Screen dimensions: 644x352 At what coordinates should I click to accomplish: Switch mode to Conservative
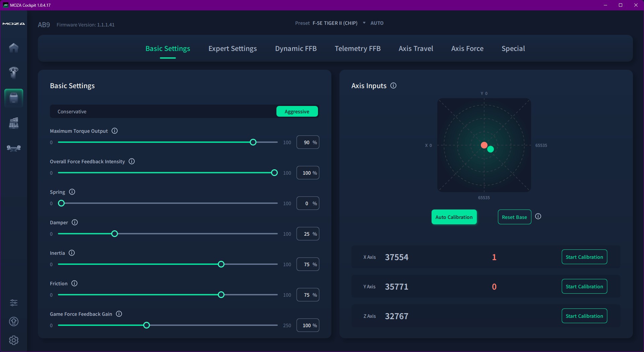click(x=72, y=112)
